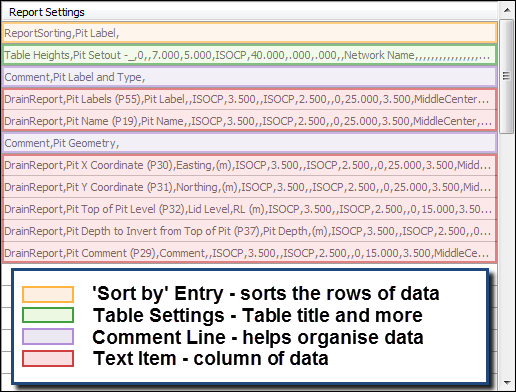Click the scrollbar up arrow

pos(507,10)
